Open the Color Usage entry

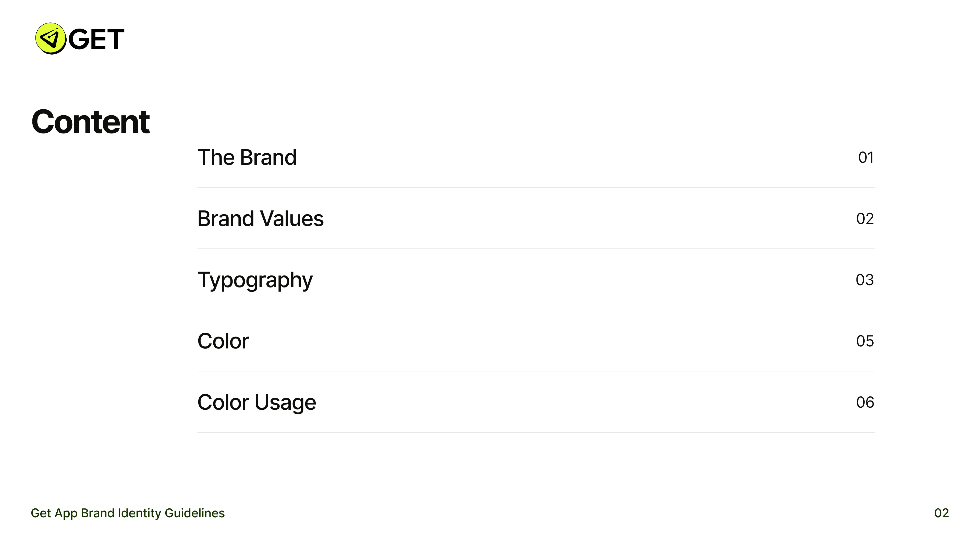[x=256, y=402]
